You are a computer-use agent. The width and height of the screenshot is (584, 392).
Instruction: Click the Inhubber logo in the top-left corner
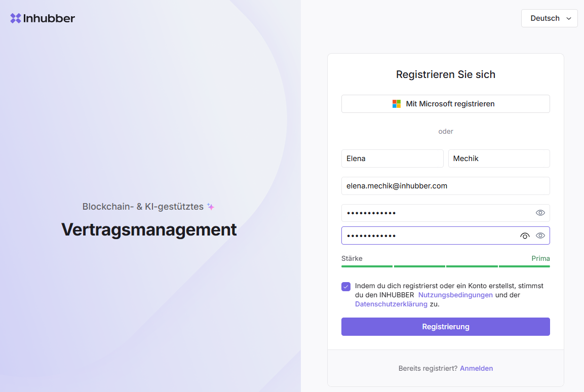tap(43, 18)
